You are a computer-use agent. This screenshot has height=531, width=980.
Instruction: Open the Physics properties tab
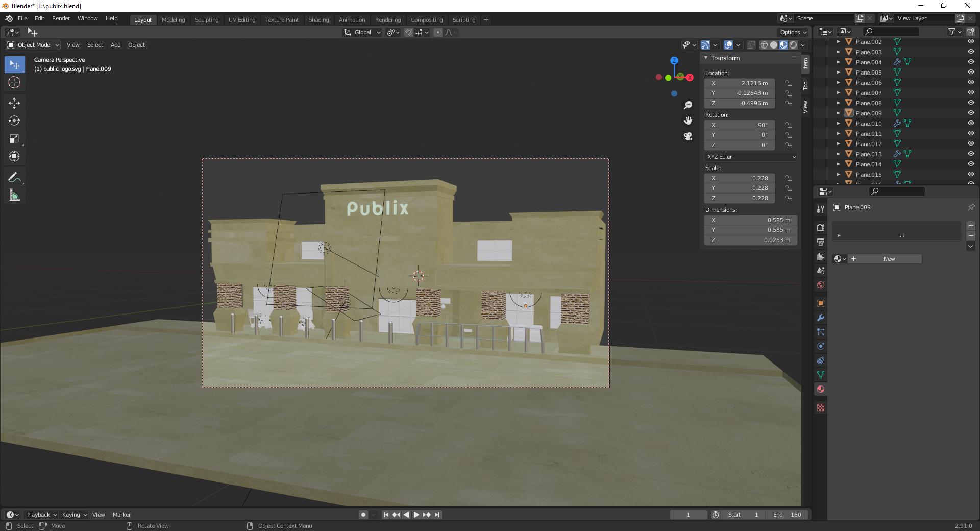point(820,346)
